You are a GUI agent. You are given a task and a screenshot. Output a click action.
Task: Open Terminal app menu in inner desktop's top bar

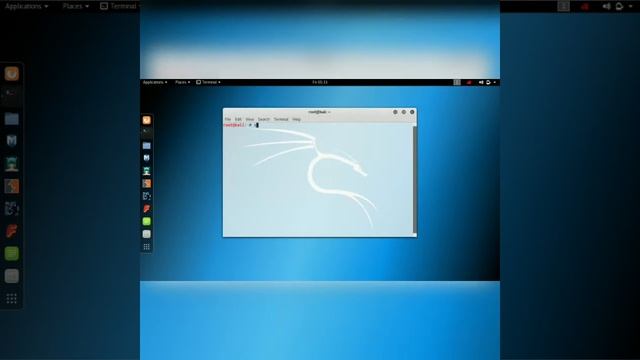(208, 82)
